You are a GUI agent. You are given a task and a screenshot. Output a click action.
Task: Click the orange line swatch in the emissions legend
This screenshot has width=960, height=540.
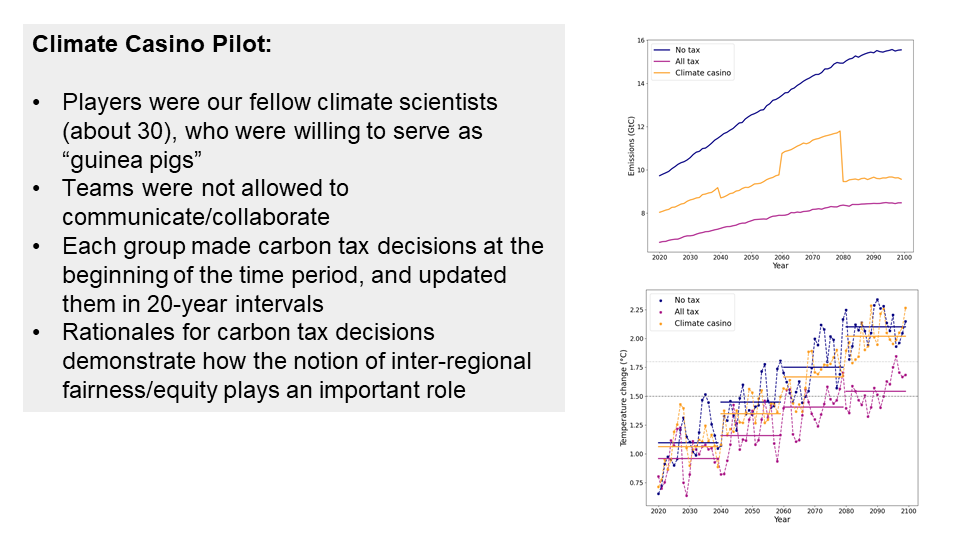coord(661,73)
